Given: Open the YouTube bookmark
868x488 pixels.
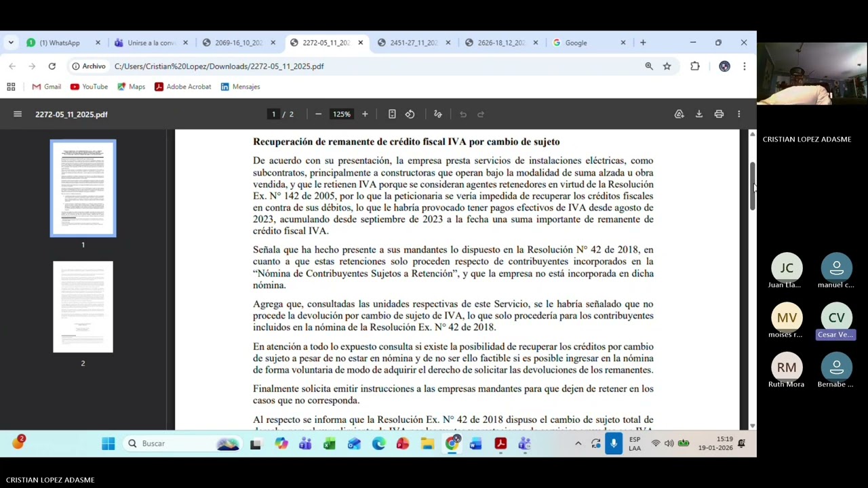Looking at the screenshot, I should (89, 87).
